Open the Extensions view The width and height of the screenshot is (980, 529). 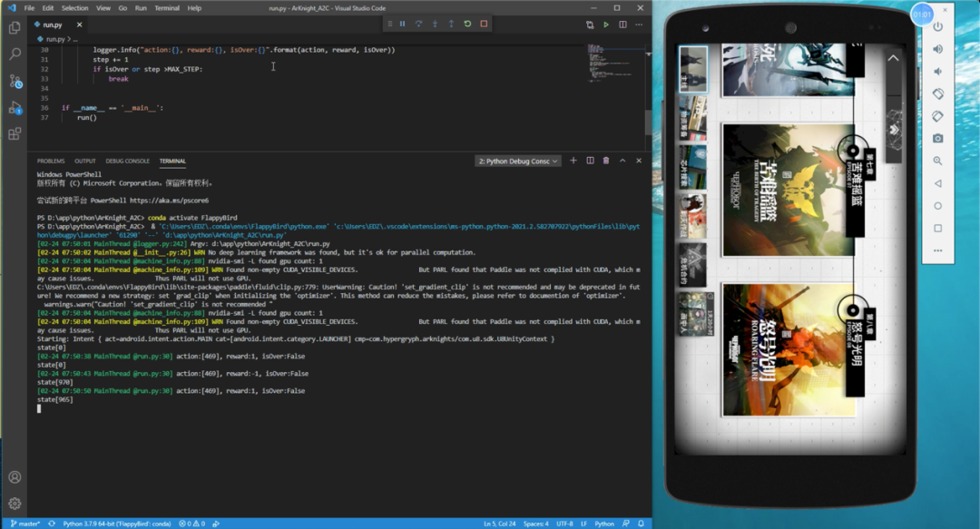15,133
